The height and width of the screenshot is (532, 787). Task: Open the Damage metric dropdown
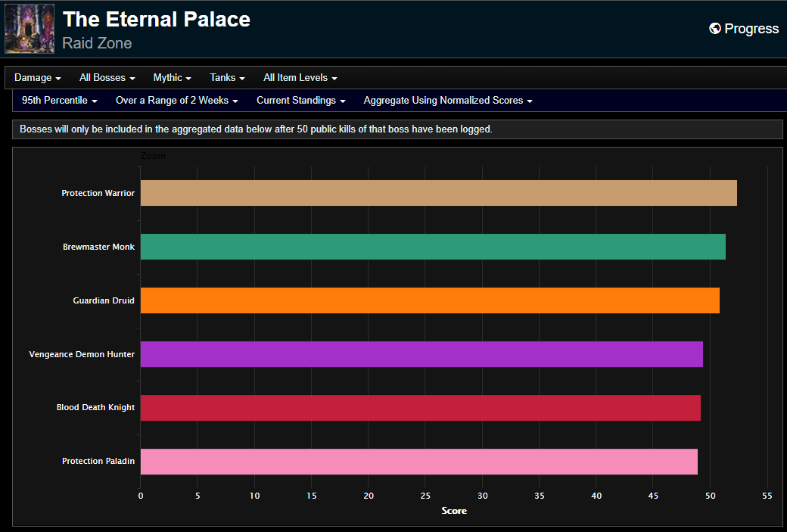click(x=38, y=78)
